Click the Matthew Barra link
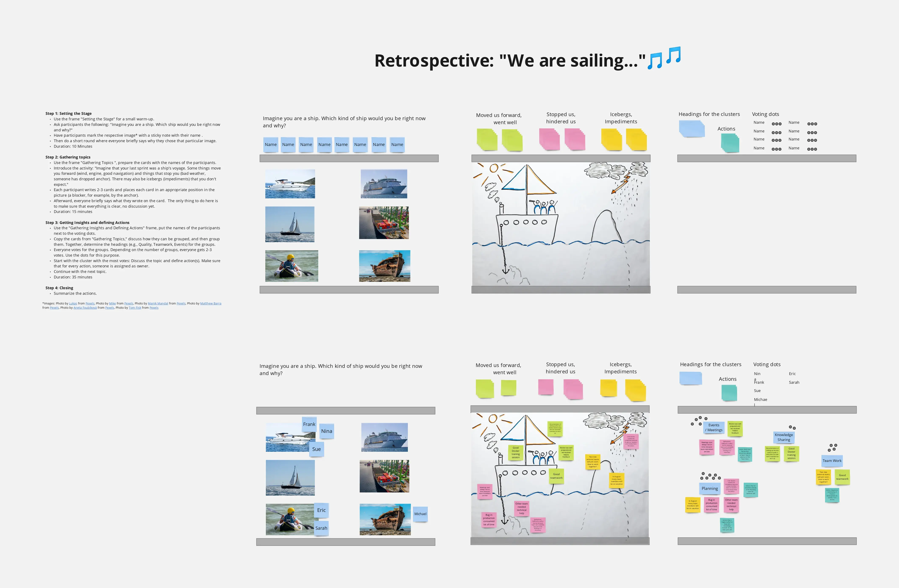This screenshot has width=899, height=588. click(x=210, y=303)
